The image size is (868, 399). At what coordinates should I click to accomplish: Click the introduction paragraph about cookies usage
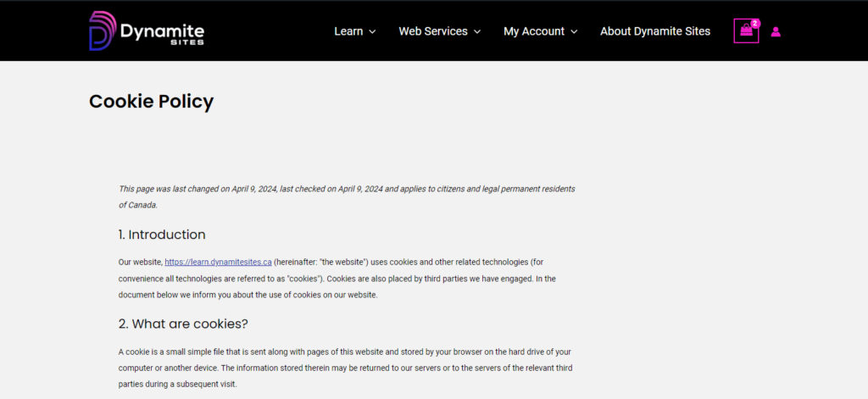(339, 279)
